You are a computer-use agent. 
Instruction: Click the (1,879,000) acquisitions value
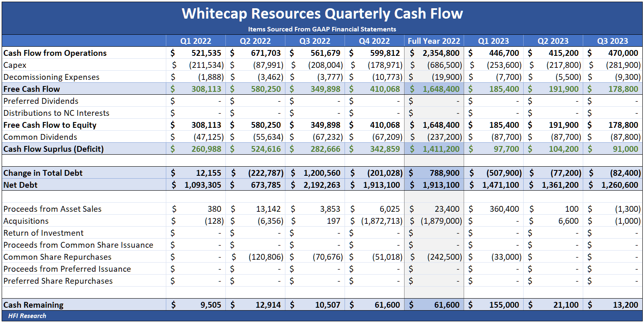point(441,221)
